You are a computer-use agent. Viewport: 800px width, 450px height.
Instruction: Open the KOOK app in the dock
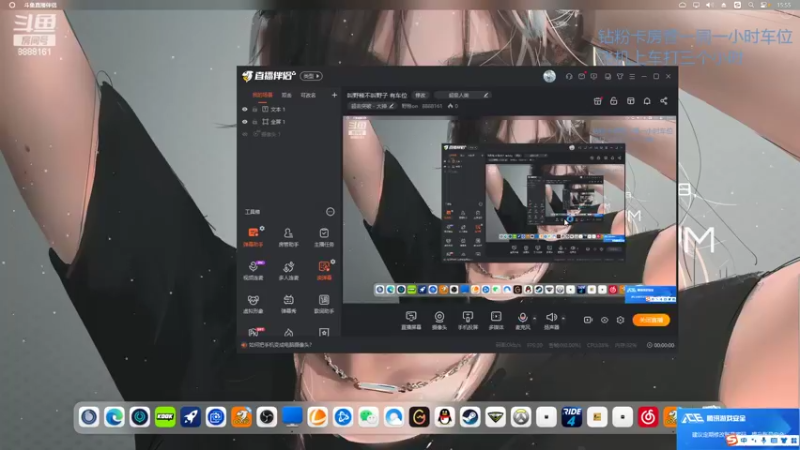[x=165, y=417]
